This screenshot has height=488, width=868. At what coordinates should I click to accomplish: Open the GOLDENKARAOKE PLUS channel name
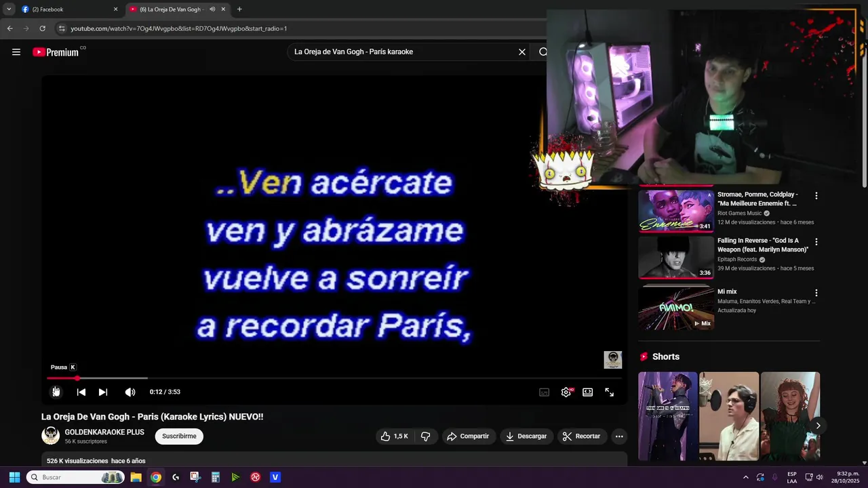(x=104, y=432)
